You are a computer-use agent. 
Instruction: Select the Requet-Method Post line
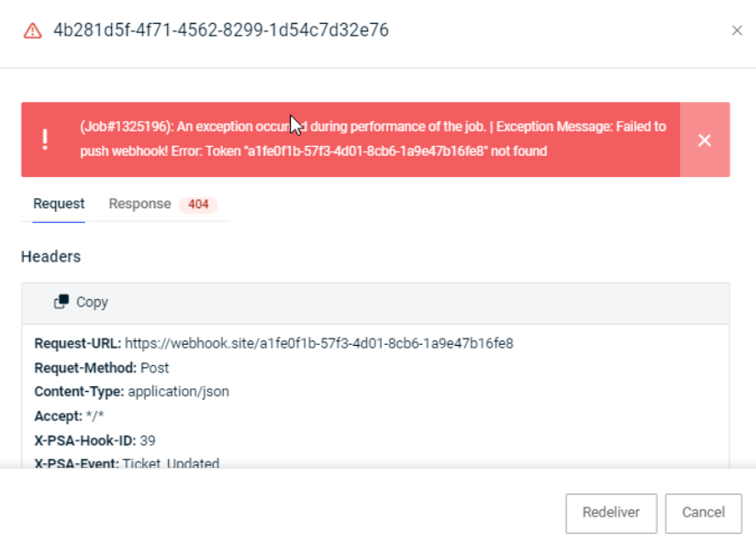pyautogui.click(x=102, y=368)
